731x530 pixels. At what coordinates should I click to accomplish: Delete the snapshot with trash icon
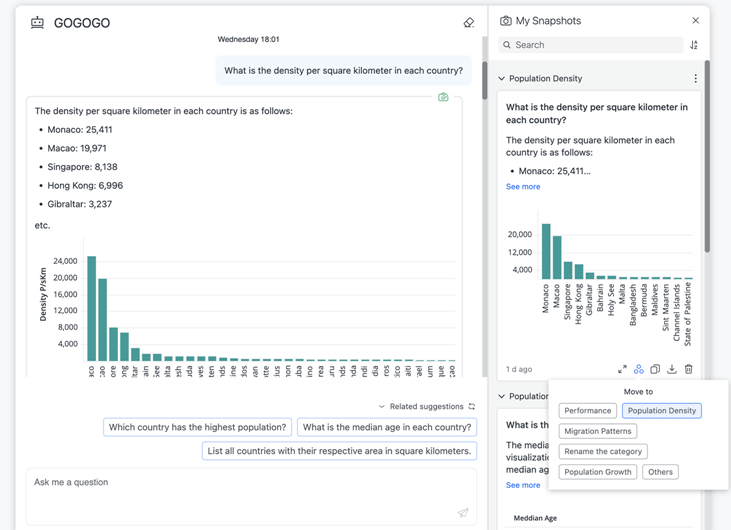point(688,369)
